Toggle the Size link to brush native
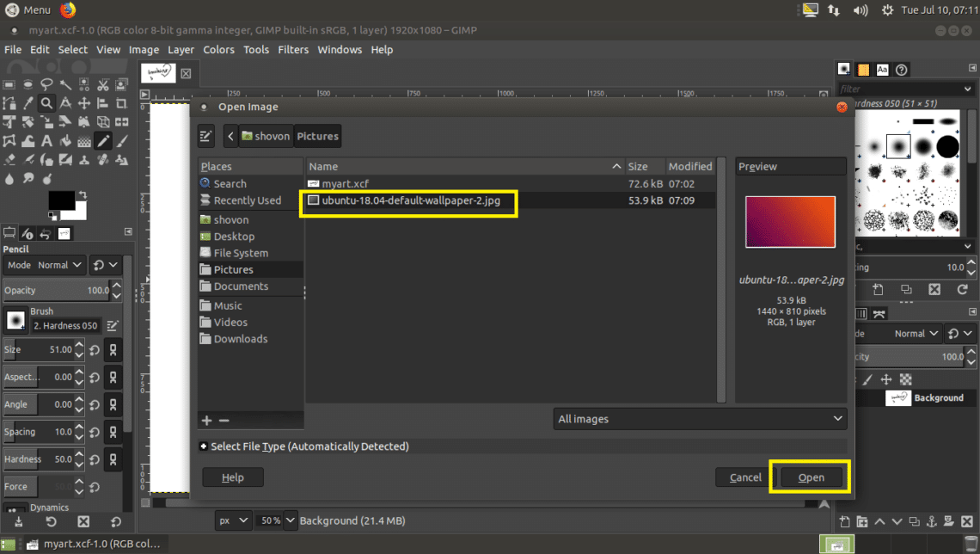 (112, 350)
